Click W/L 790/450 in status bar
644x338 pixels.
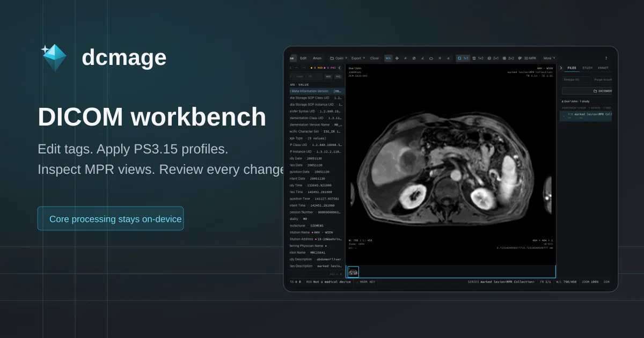pos(566,282)
